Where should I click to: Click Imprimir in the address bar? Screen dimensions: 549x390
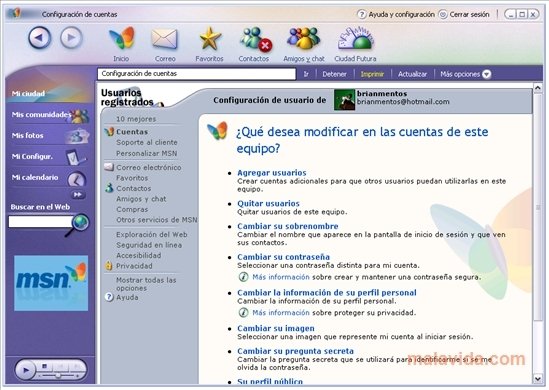coord(372,74)
